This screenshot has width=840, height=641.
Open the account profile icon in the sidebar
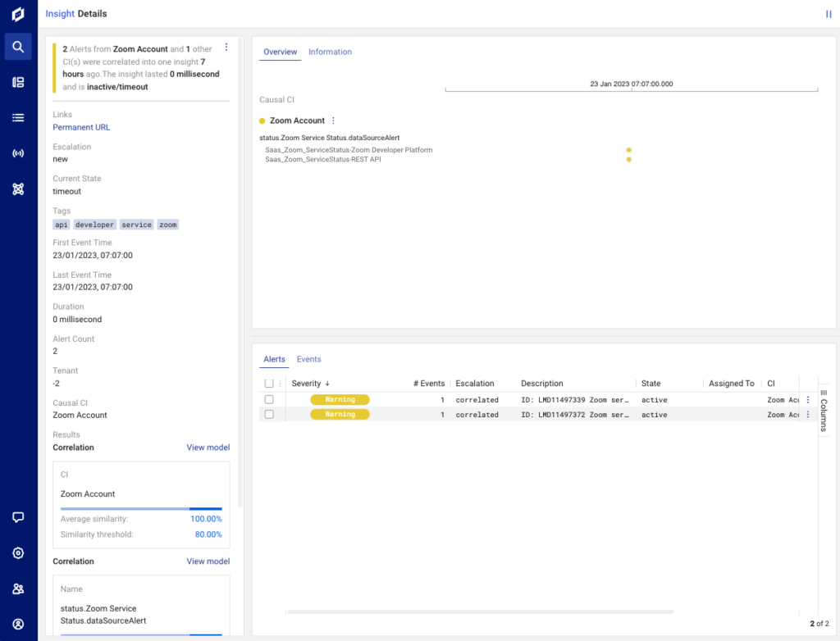click(18, 625)
